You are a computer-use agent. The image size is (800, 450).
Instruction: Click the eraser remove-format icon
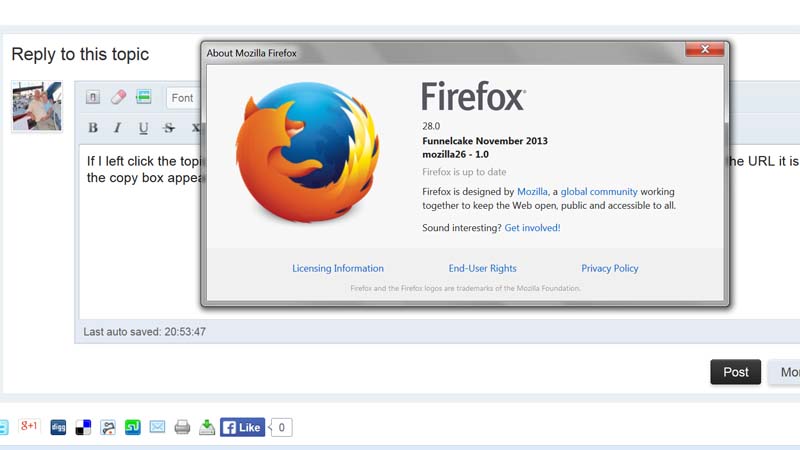pyautogui.click(x=118, y=97)
